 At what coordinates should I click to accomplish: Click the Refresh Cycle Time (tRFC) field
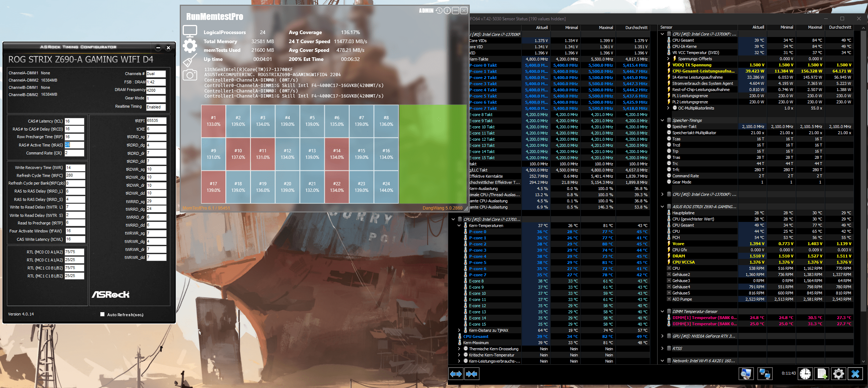pos(75,175)
